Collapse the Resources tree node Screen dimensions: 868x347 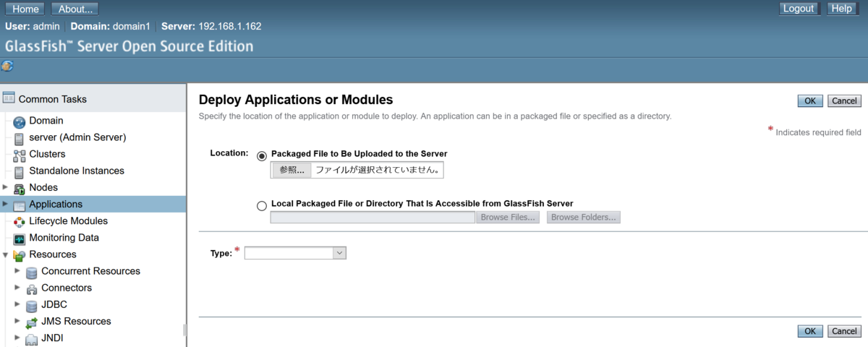tap(5, 254)
